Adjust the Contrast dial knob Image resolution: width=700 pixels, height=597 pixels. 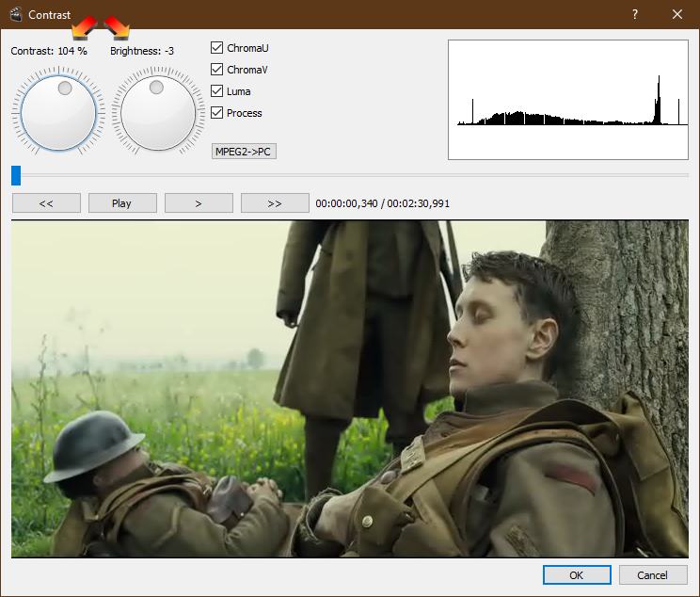pos(58,112)
